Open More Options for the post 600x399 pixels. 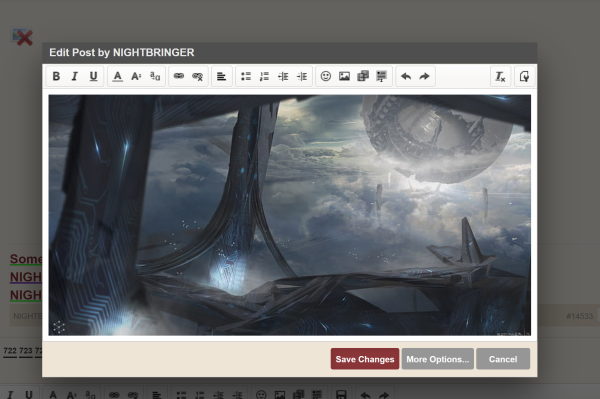pyautogui.click(x=437, y=359)
